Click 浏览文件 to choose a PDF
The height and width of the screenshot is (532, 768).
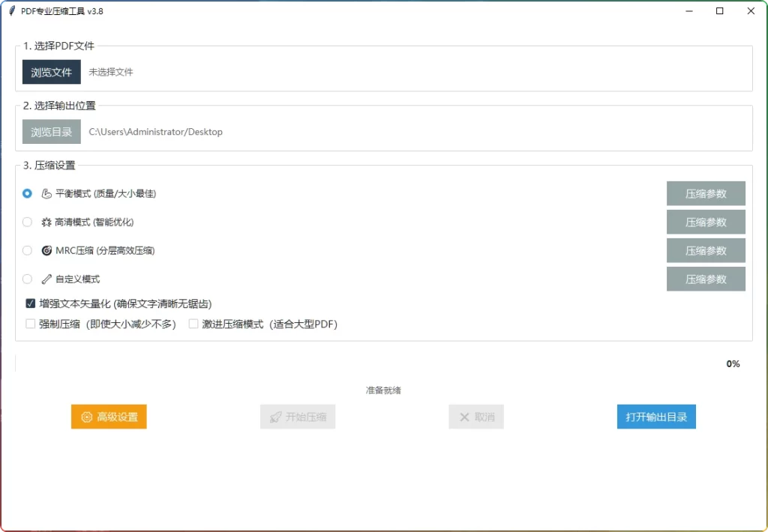(x=50, y=72)
